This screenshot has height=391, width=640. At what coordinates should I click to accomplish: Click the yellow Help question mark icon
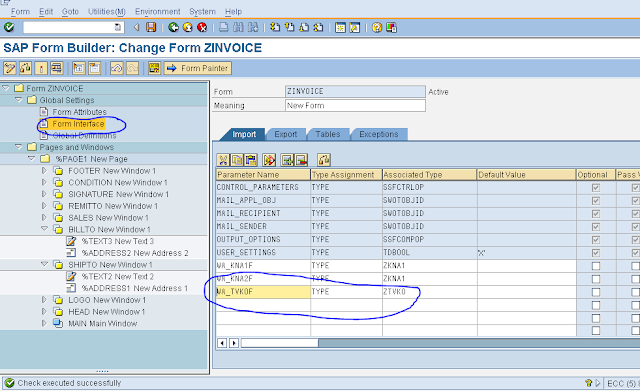[x=377, y=27]
